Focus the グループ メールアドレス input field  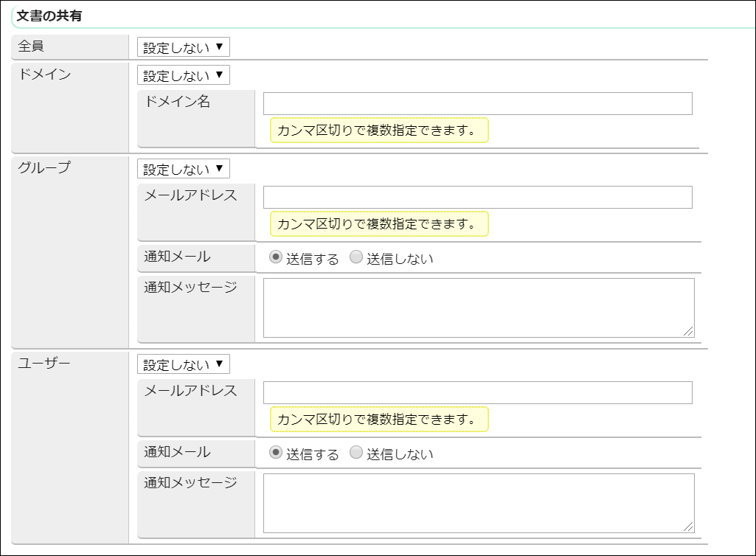(476, 196)
